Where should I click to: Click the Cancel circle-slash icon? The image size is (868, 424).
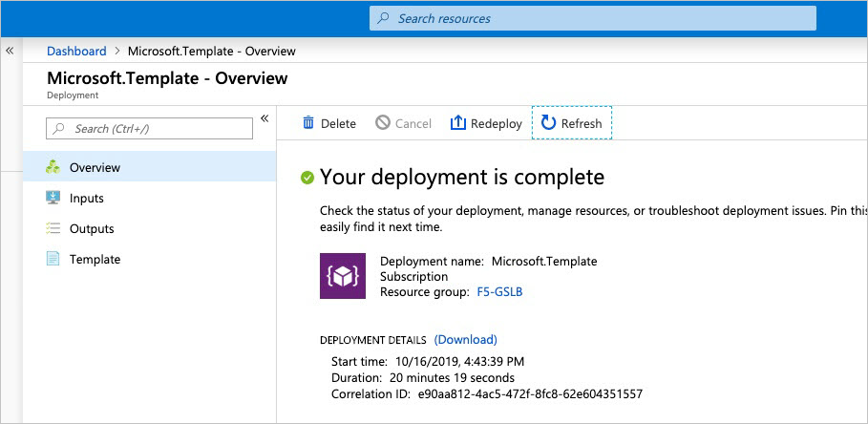[383, 123]
